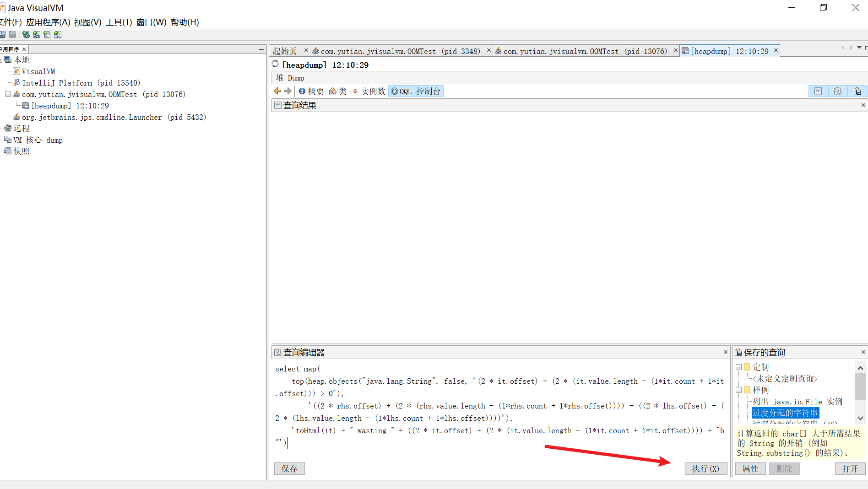Image resolution: width=868 pixels, height=489 pixels.
Task: Toggle the query editor panel visibility button
Action: click(837, 91)
